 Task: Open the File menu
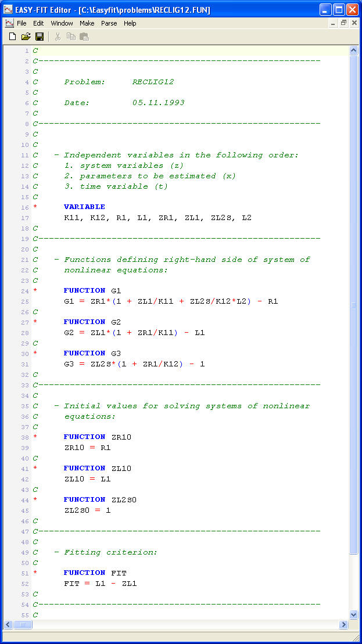click(21, 23)
